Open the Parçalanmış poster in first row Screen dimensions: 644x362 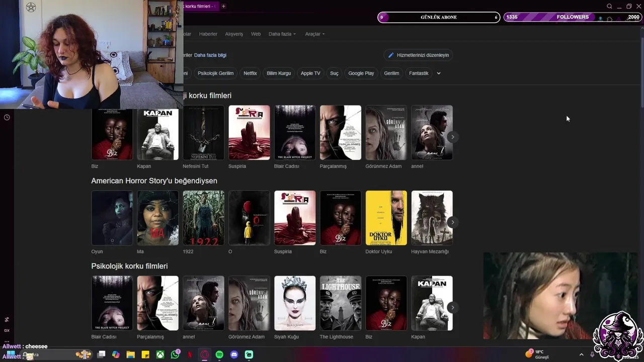[x=341, y=133]
